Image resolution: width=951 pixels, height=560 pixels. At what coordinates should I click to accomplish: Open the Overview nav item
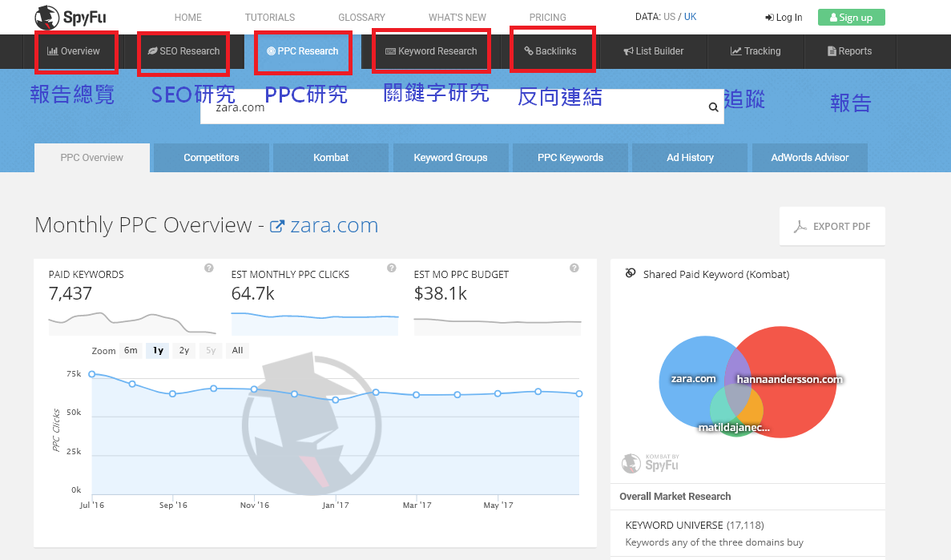tap(74, 51)
